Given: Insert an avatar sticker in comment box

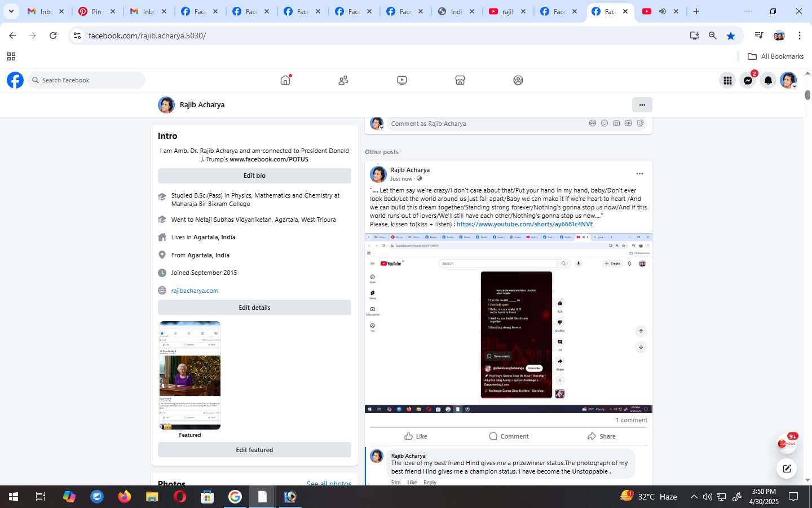Looking at the screenshot, I should [x=593, y=123].
